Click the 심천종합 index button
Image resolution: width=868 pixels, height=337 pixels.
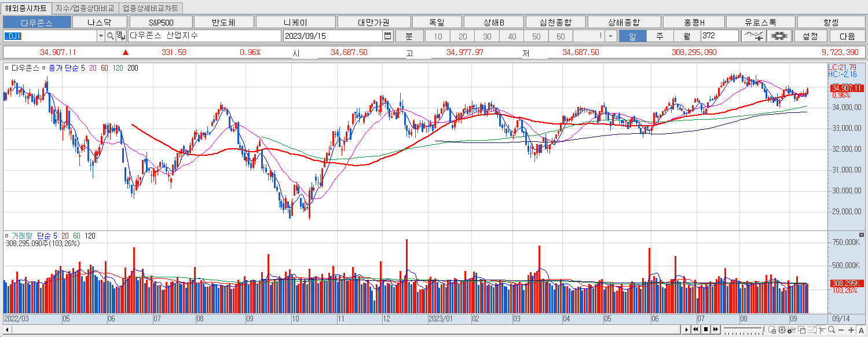pos(555,22)
